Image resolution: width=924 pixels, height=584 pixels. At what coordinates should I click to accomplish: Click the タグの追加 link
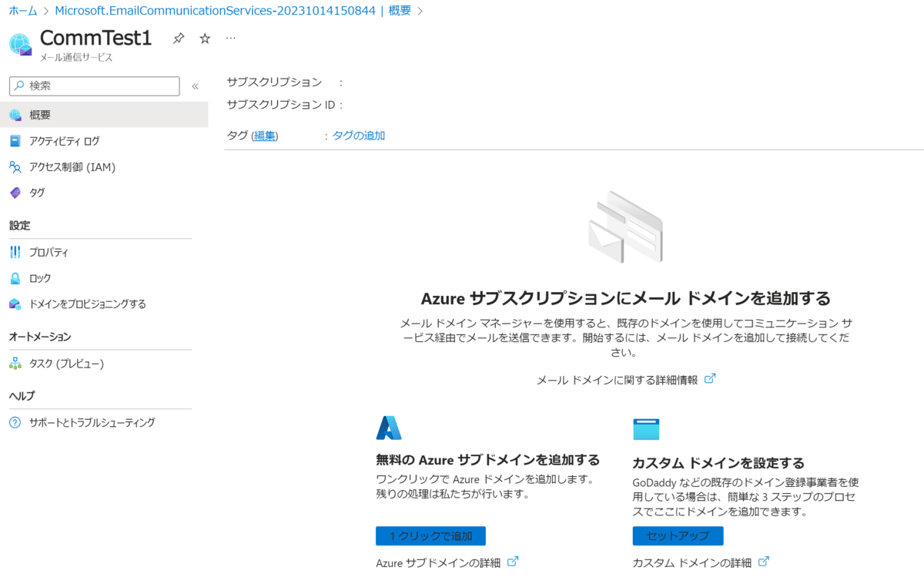(359, 136)
